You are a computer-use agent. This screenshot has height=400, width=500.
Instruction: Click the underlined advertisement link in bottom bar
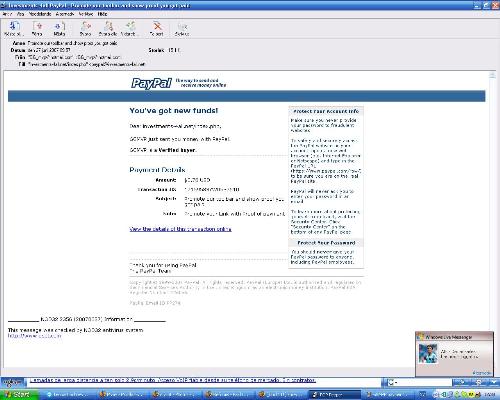point(173,380)
